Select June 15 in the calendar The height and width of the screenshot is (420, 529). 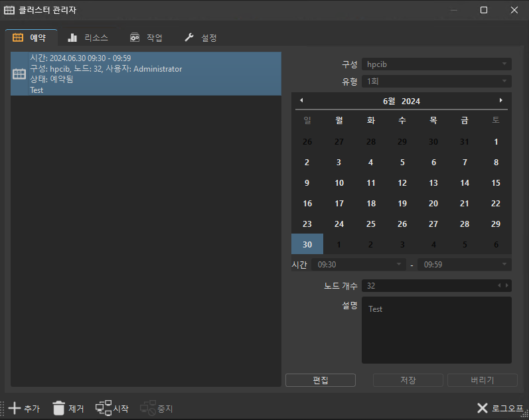click(x=496, y=183)
